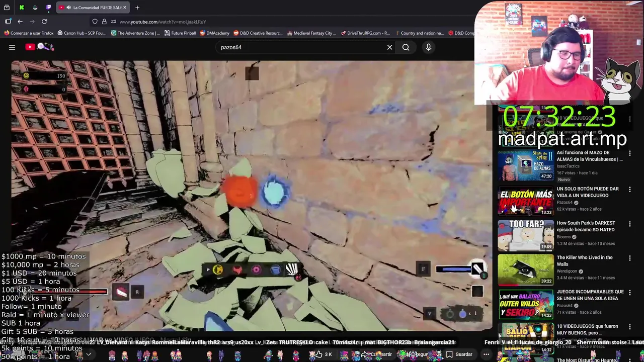
Task: Open site permissions icon in address bar
Action: [114, 22]
